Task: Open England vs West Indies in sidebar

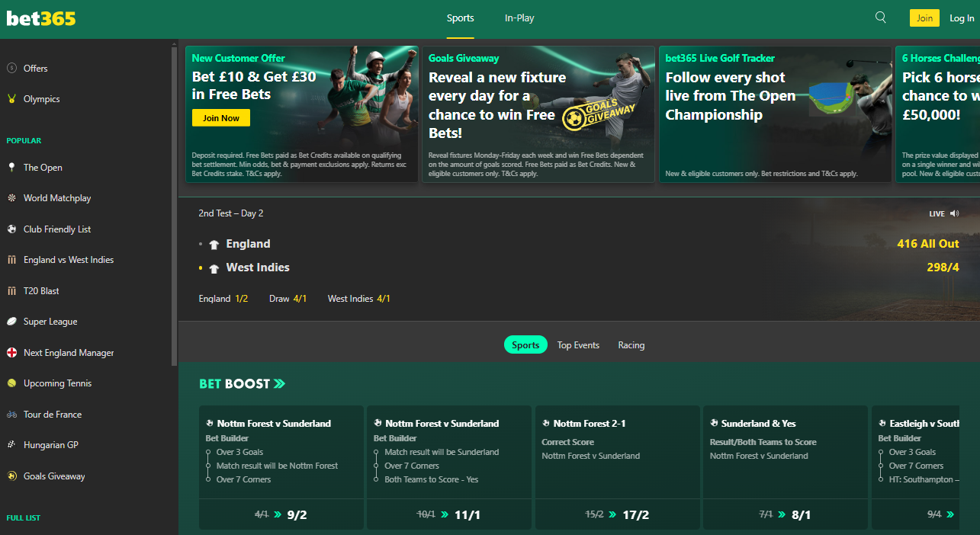Action: coord(69,260)
